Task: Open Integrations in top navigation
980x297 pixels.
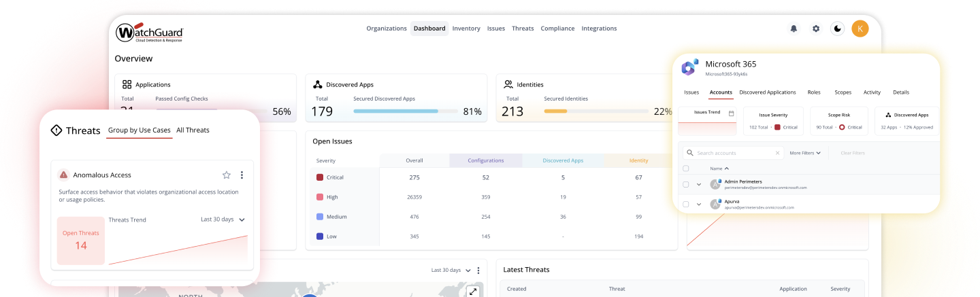Action: pyautogui.click(x=599, y=29)
